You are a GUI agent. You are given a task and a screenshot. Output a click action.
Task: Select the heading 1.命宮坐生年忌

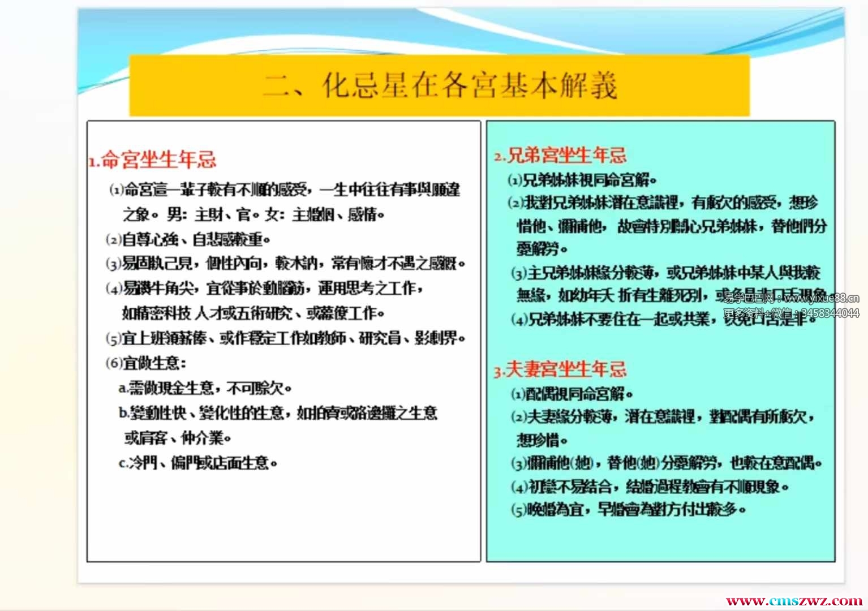[153, 160]
